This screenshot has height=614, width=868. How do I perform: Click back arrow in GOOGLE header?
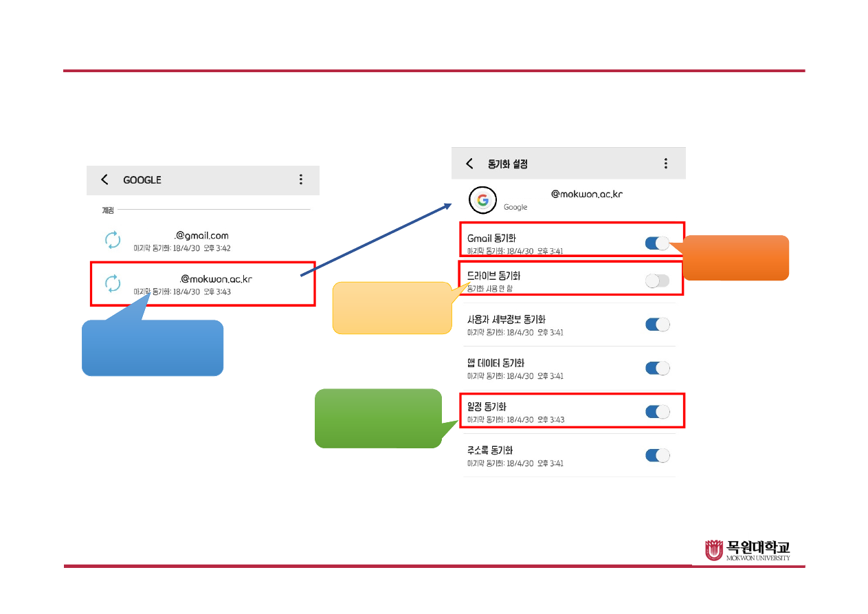tap(104, 179)
